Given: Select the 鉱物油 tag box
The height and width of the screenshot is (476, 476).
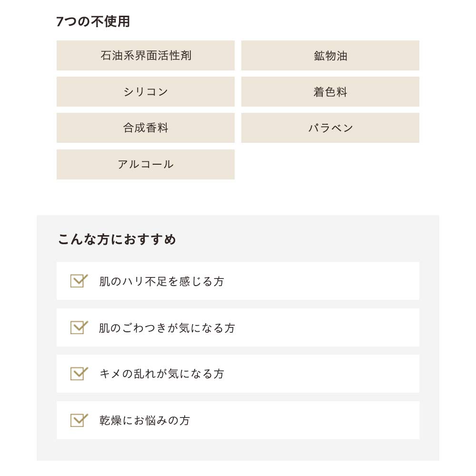Looking at the screenshot, I should [330, 55].
